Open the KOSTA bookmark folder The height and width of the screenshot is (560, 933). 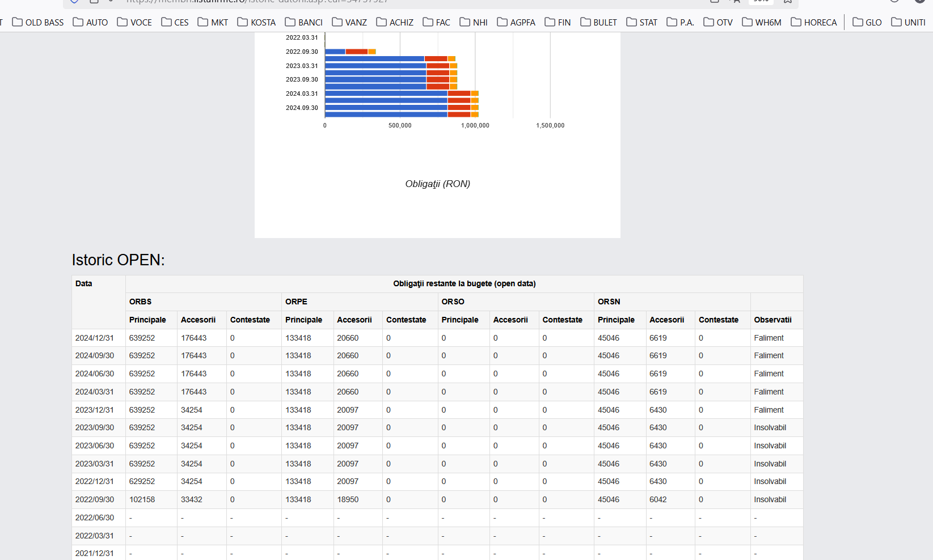click(x=256, y=22)
